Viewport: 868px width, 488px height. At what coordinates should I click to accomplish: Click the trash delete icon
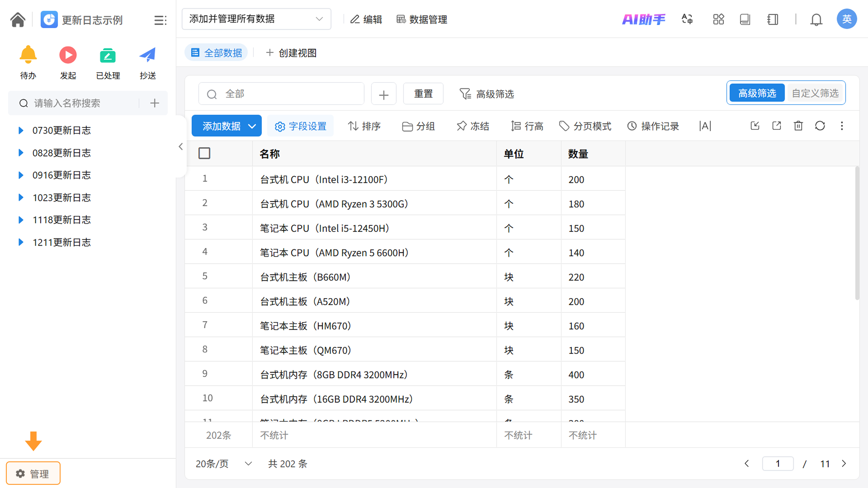(798, 126)
